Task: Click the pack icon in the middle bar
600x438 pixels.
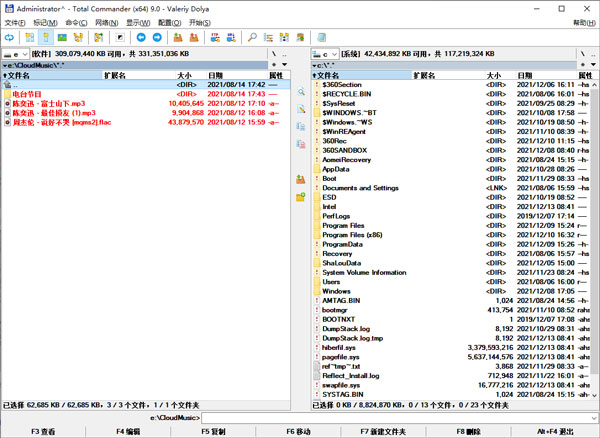Action: pyautogui.click(x=301, y=179)
